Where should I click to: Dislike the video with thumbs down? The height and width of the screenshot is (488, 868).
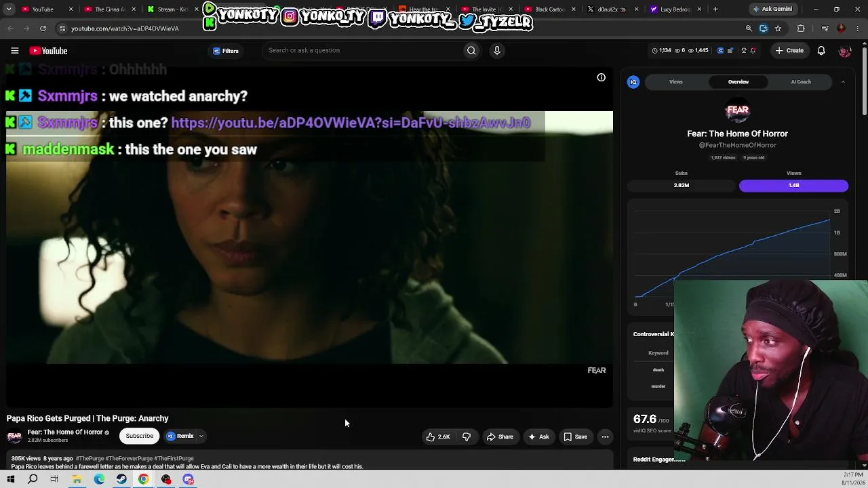point(467,437)
